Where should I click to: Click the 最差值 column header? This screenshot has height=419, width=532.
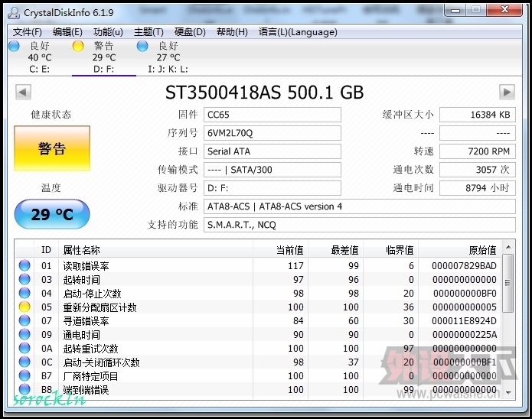click(335, 250)
